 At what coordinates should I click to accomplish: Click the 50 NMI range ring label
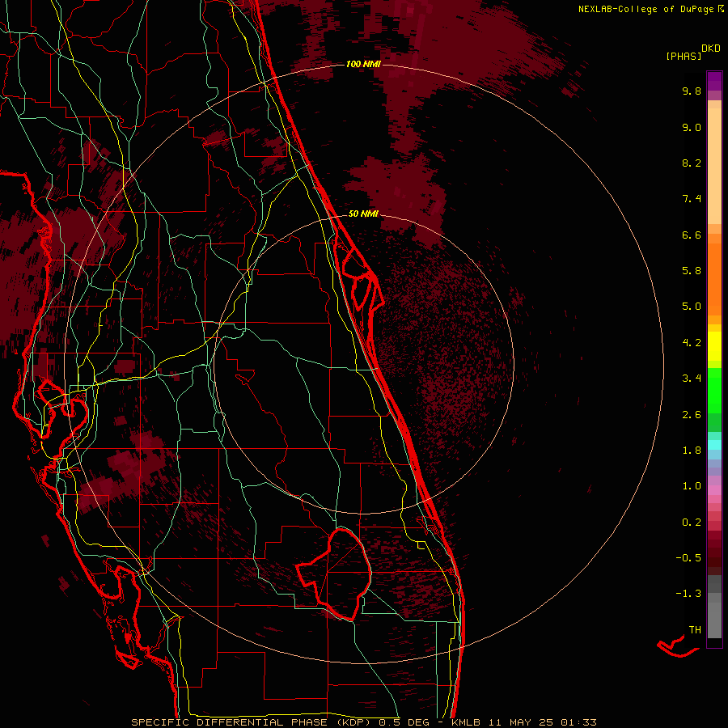pos(363,214)
